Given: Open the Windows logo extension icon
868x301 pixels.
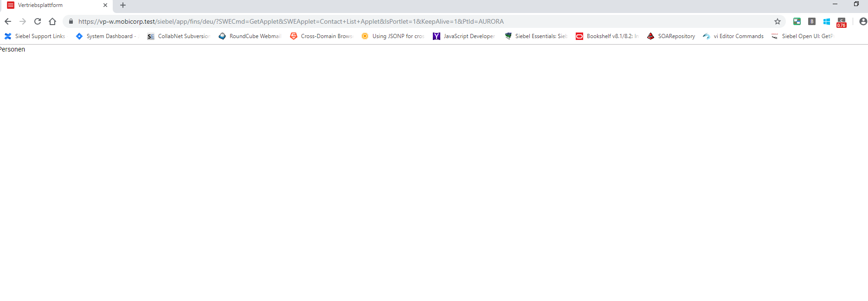Looking at the screenshot, I should click(827, 21).
